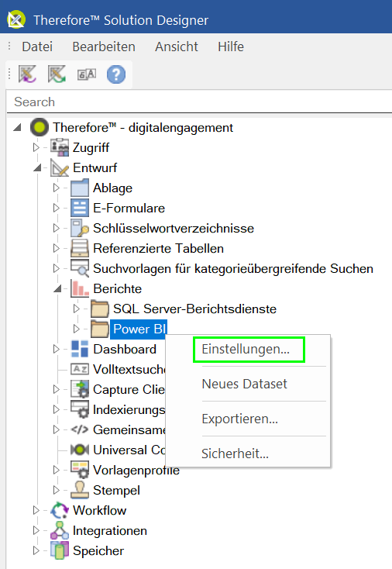The height and width of the screenshot is (569, 392).
Task: Click the Volltextsuche AZ icon
Action: click(80, 370)
